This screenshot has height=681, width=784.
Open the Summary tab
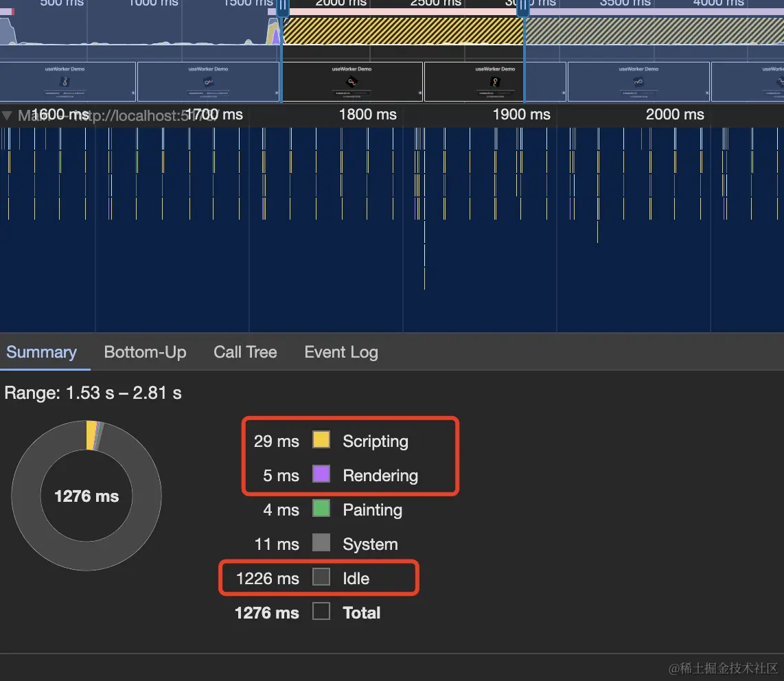pyautogui.click(x=41, y=352)
